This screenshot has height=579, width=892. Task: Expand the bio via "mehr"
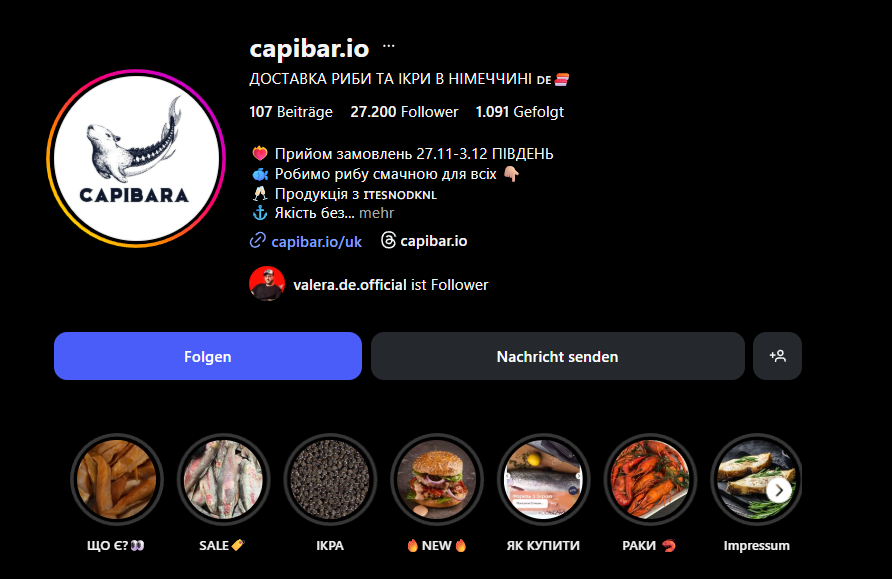376,213
